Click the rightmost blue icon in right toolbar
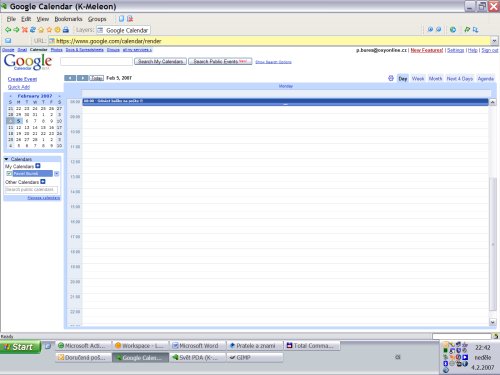 pyautogui.click(x=475, y=30)
